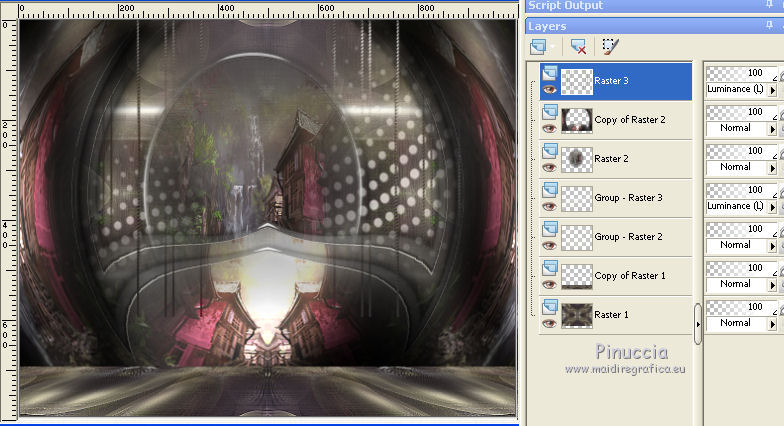The width and height of the screenshot is (784, 426).
Task: Click layer type icon of Copy of Raster 2
Action: click(550, 112)
